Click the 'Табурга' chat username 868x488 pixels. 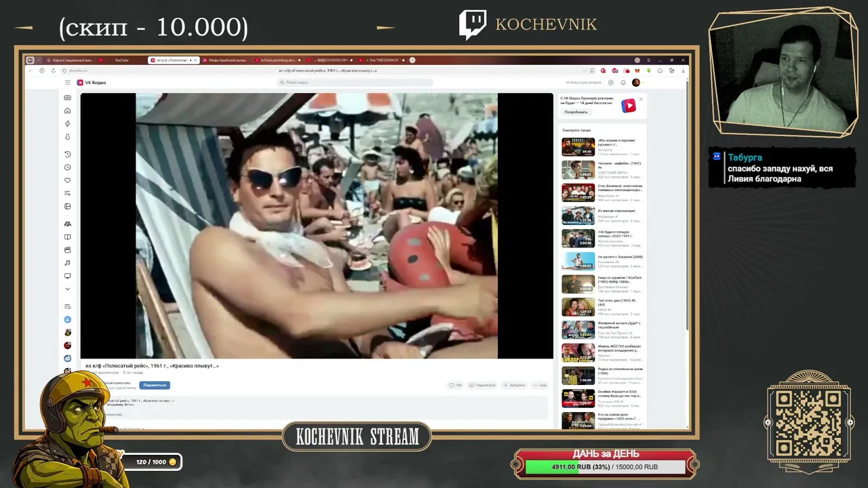click(x=745, y=158)
